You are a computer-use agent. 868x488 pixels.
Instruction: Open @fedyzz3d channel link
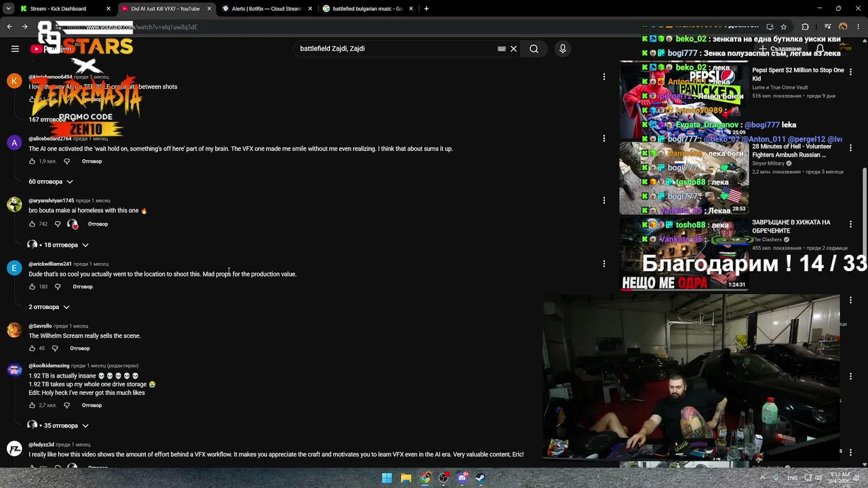[x=41, y=445]
